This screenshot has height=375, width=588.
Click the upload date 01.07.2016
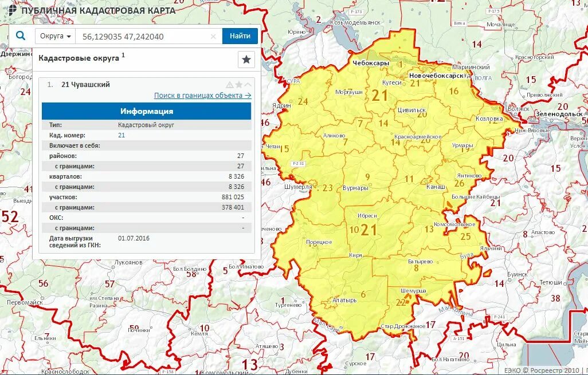pos(134,238)
